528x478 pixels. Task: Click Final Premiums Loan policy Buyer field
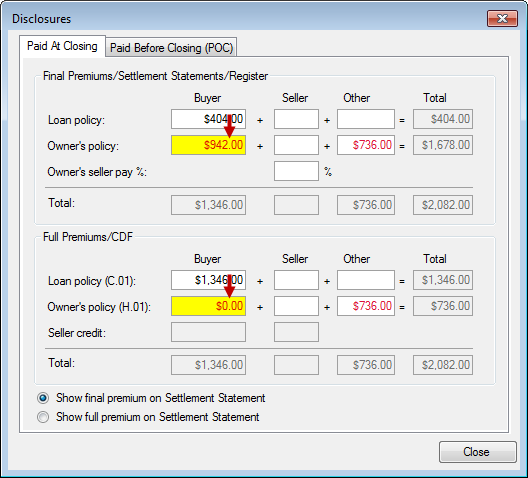pos(208,119)
